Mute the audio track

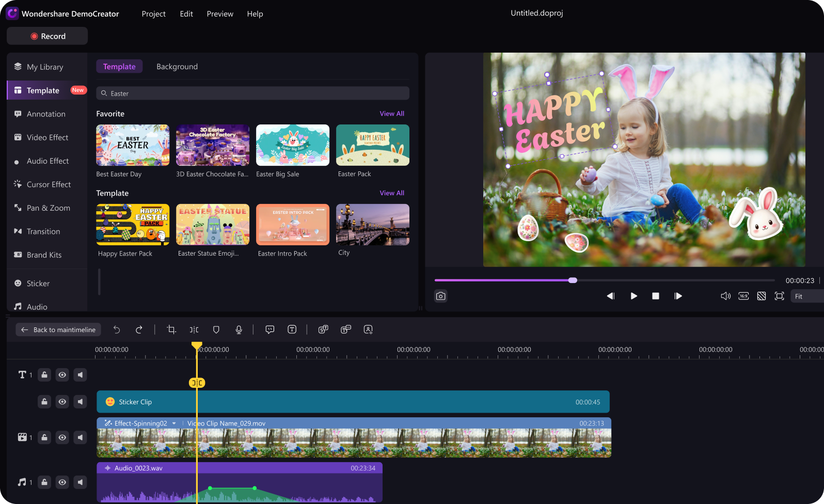pyautogui.click(x=80, y=482)
